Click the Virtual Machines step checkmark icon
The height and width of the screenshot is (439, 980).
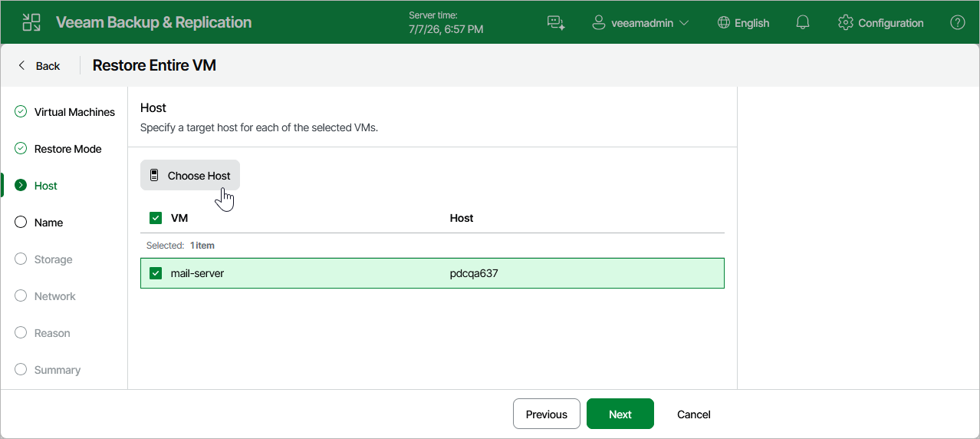[21, 111]
